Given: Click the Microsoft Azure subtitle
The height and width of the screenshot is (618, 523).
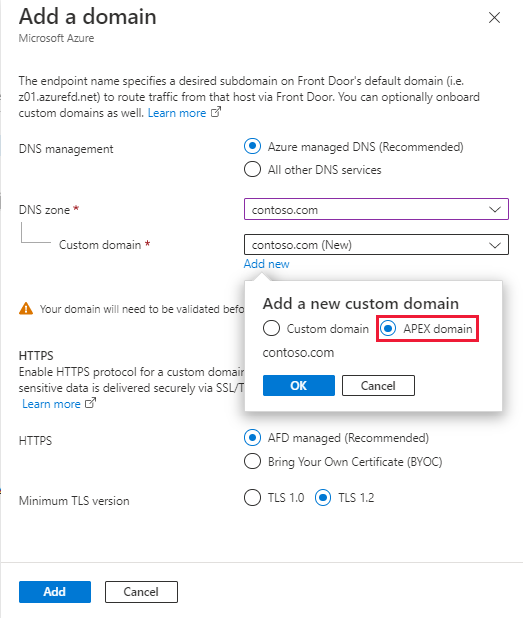Looking at the screenshot, I should coord(56,38).
